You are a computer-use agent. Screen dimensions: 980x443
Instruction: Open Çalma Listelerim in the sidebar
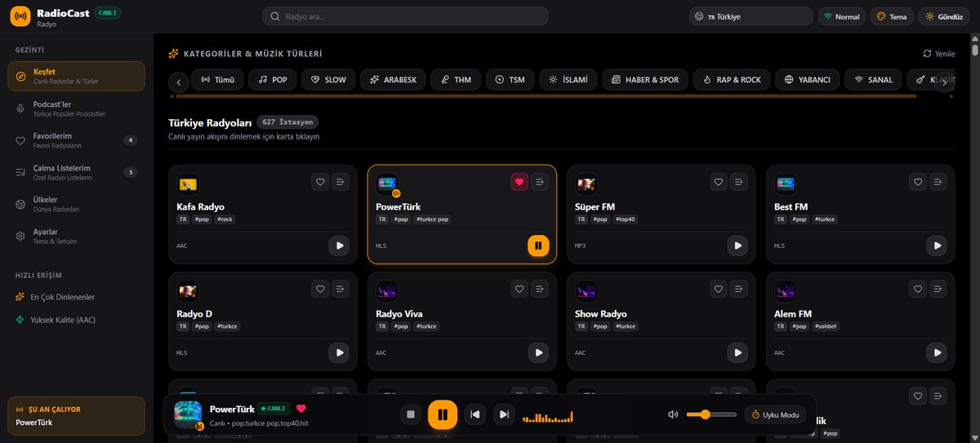pos(76,172)
